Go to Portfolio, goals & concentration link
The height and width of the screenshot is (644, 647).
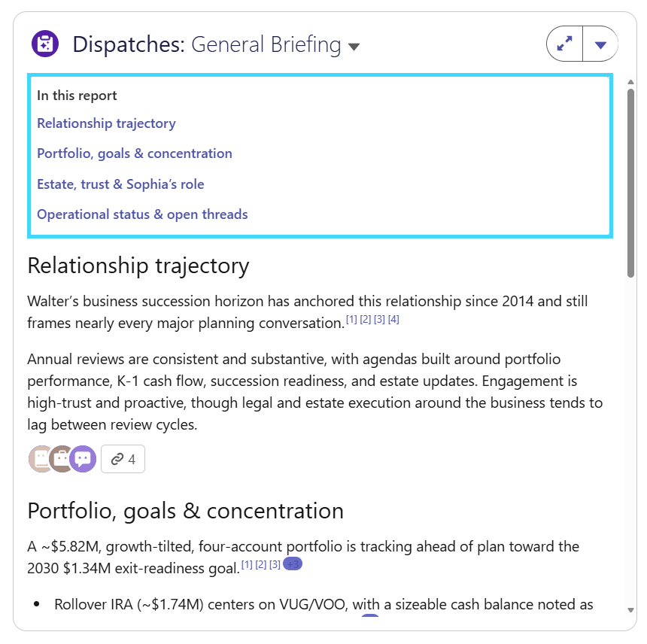pos(135,153)
